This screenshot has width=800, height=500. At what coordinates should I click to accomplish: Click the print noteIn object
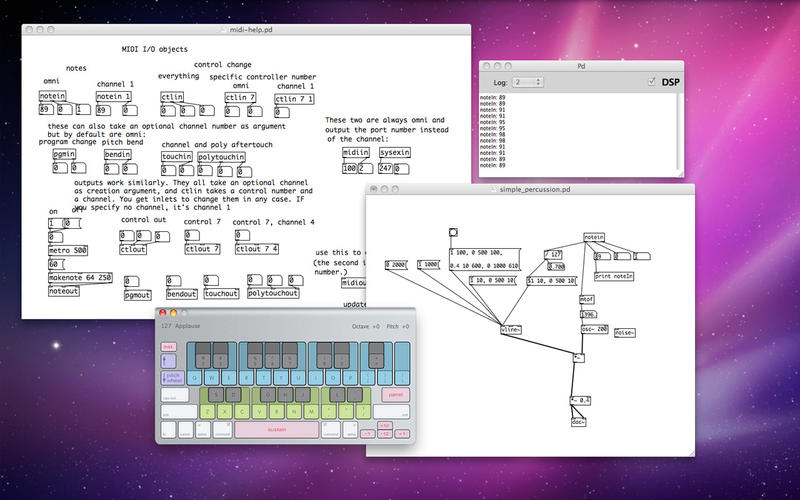tap(615, 275)
